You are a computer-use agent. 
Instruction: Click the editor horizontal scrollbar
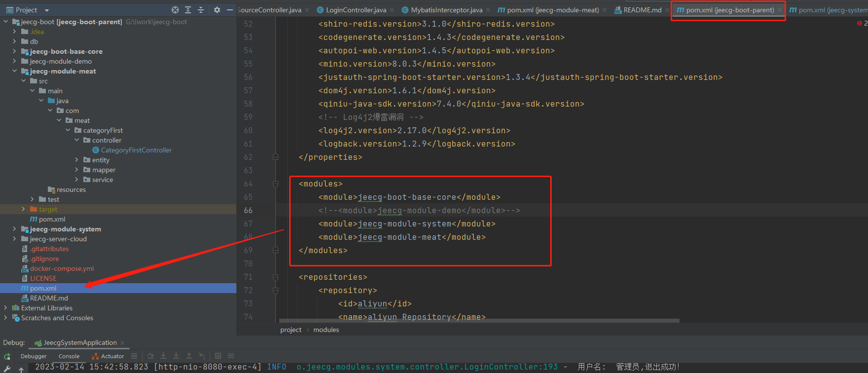pyautogui.click(x=479, y=321)
